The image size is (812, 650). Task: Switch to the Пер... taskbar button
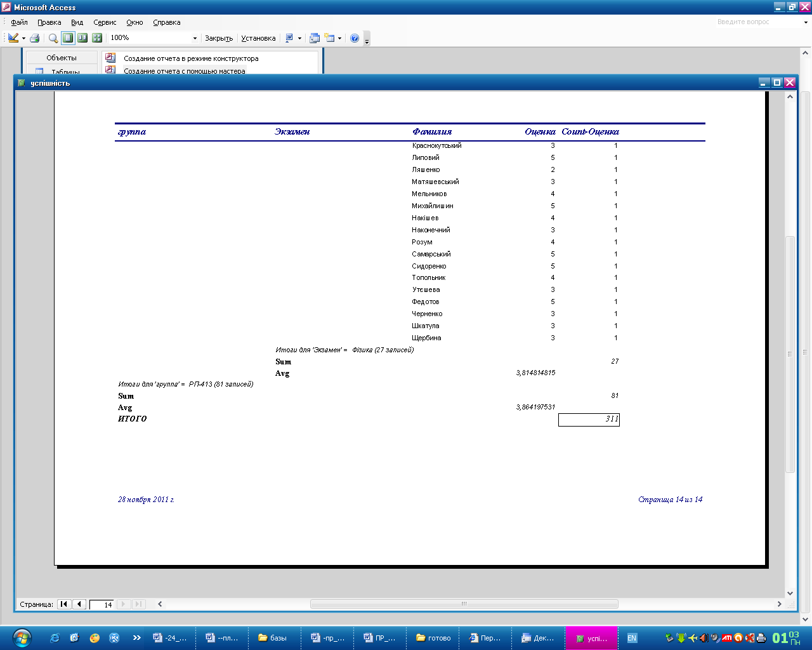tap(487, 638)
